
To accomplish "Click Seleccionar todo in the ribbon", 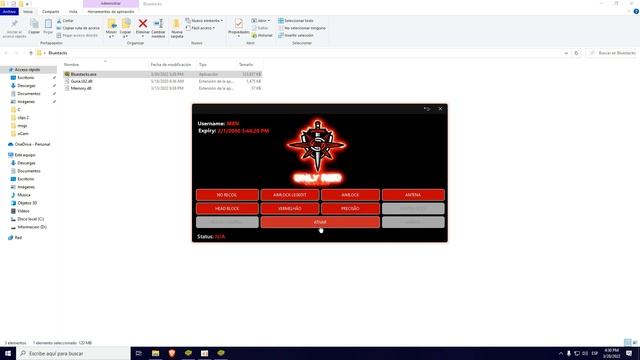I will tap(296, 20).
